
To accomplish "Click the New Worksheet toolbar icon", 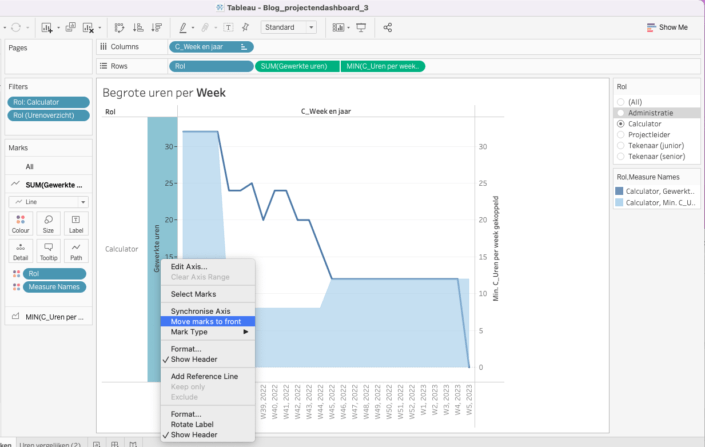I will (x=47, y=27).
